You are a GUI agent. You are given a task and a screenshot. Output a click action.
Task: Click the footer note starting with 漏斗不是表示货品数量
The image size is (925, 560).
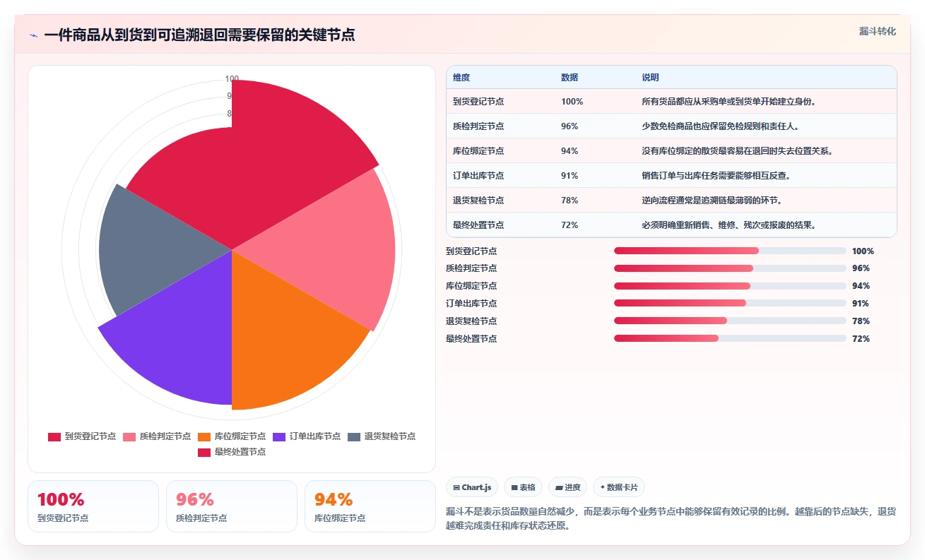[671, 518]
